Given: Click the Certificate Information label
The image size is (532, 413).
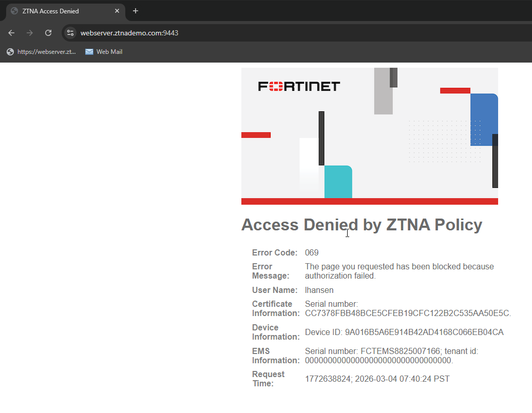Looking at the screenshot, I should point(276,308).
